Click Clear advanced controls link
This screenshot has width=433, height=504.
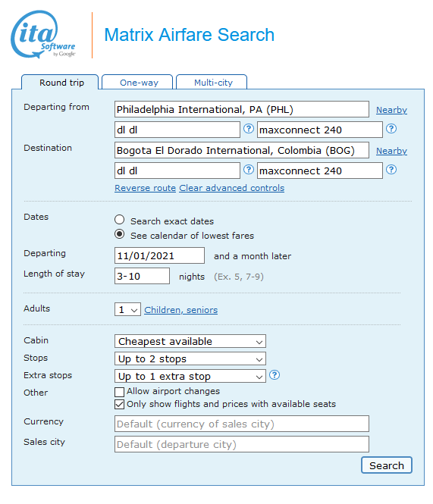click(x=231, y=188)
